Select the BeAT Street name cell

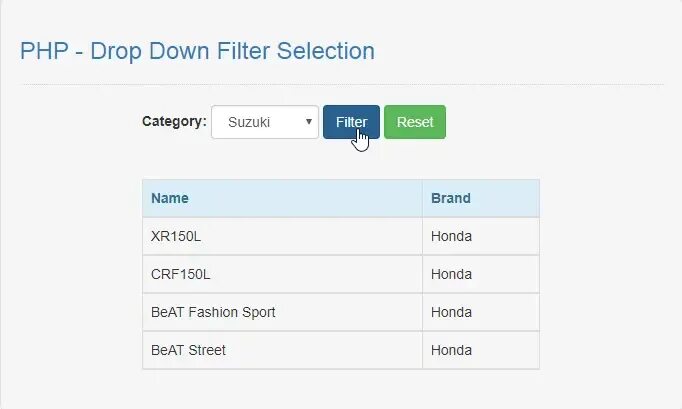(x=188, y=350)
